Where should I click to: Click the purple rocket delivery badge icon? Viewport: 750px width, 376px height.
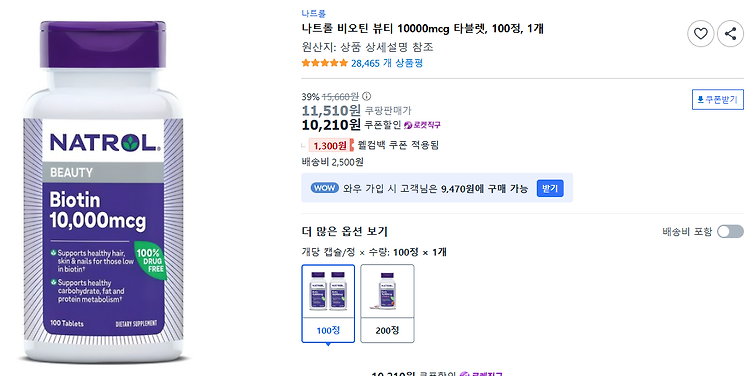pyautogui.click(x=408, y=125)
